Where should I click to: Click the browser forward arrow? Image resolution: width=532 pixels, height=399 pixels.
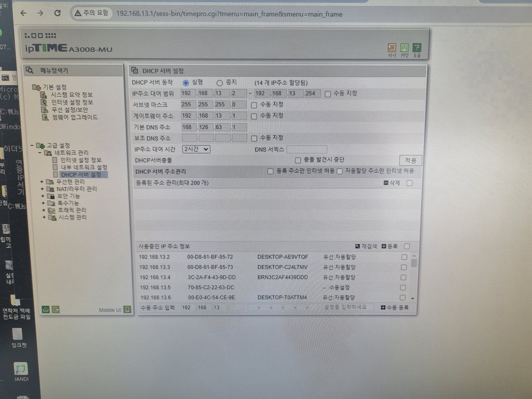click(40, 13)
